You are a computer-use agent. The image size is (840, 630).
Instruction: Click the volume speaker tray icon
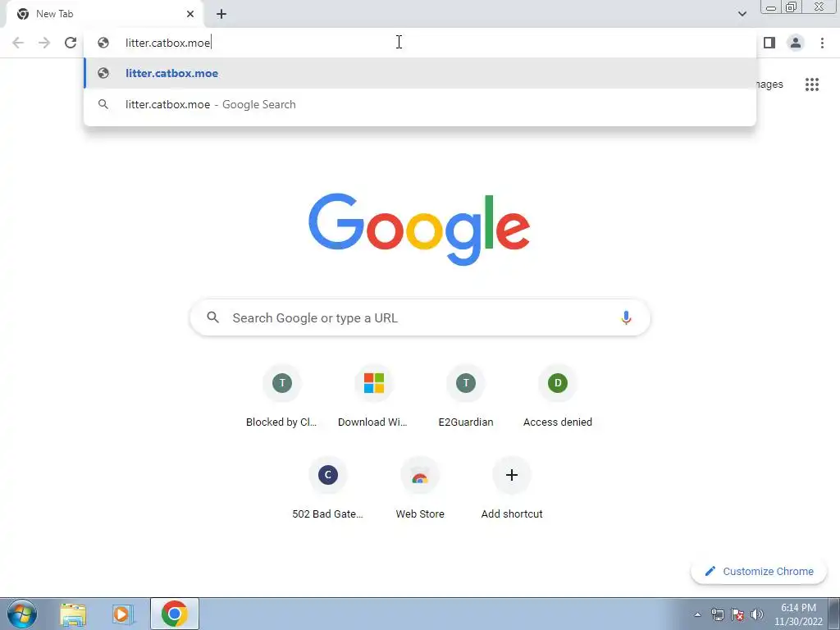pos(756,614)
